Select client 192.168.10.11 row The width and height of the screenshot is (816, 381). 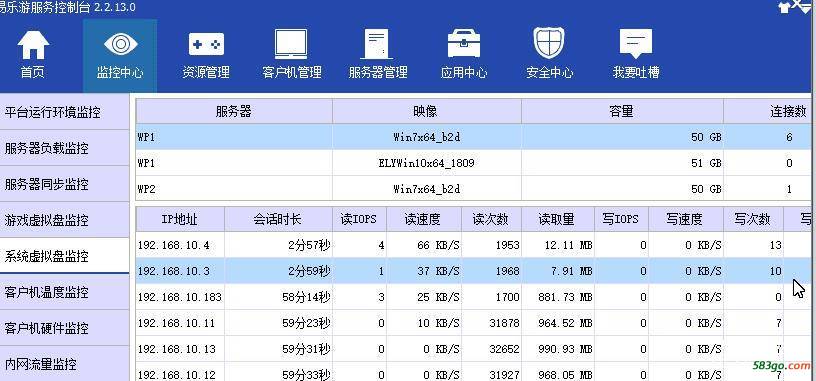coord(474,323)
